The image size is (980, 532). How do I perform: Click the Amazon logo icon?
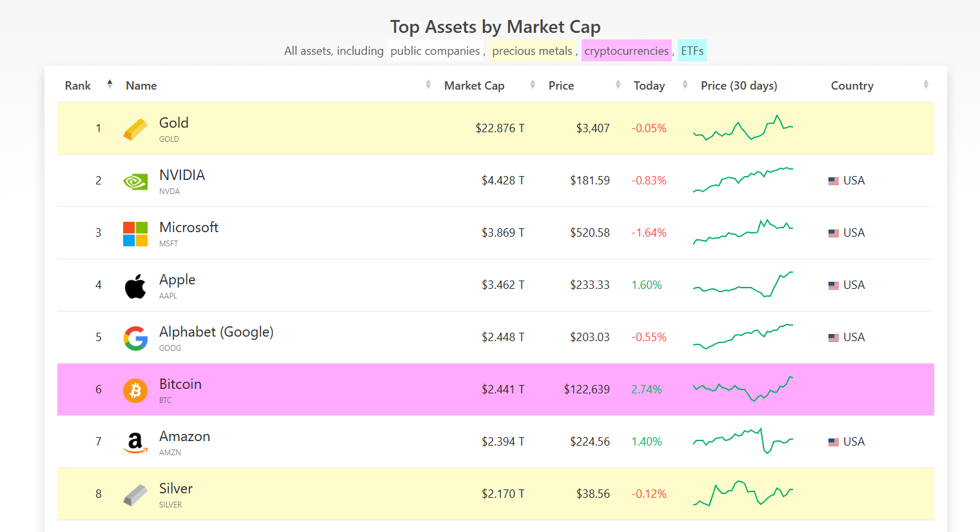click(x=135, y=442)
